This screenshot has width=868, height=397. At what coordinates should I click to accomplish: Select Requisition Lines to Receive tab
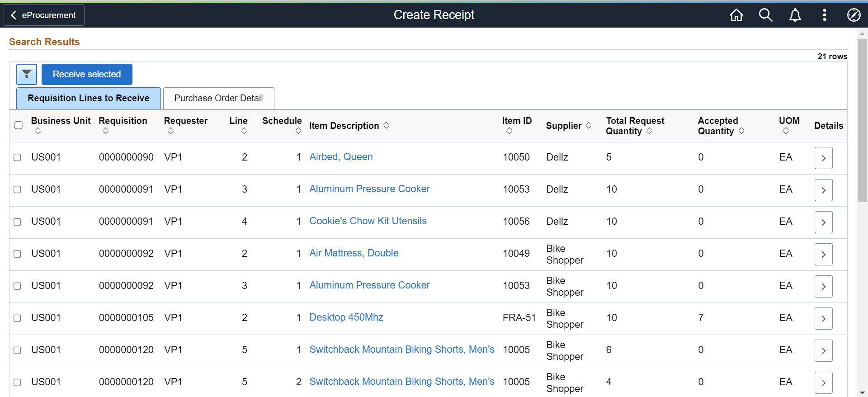pyautogui.click(x=89, y=98)
